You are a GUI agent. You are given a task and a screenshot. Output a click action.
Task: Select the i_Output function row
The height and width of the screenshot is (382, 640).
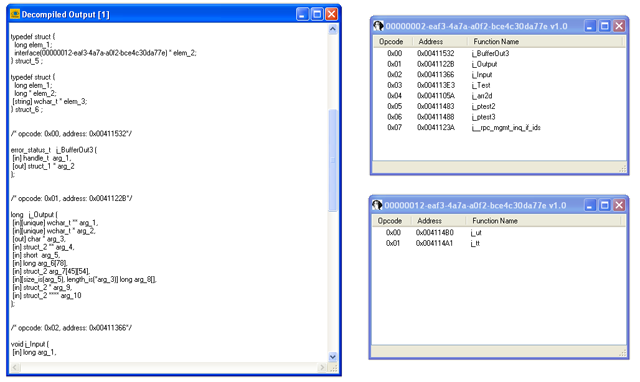[x=500, y=64]
